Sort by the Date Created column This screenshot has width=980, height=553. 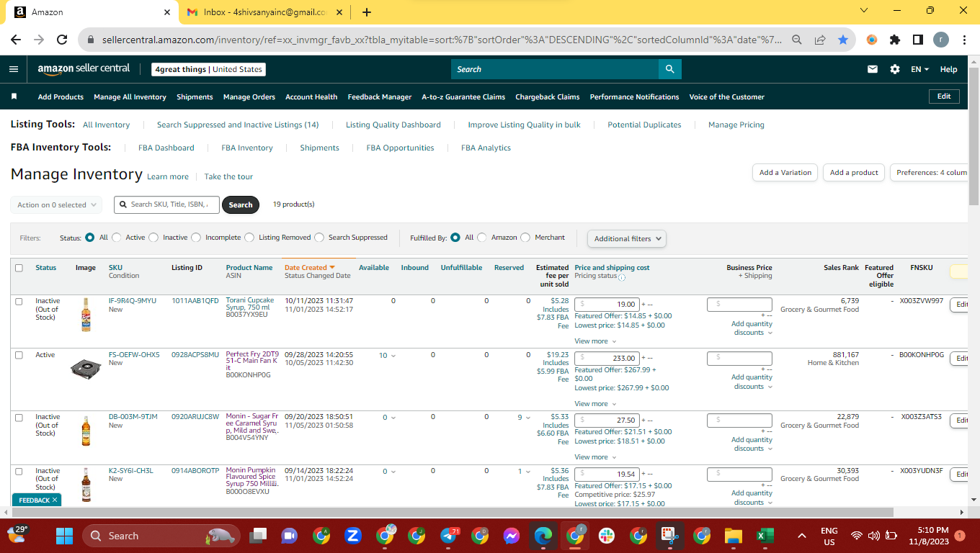[310, 268]
